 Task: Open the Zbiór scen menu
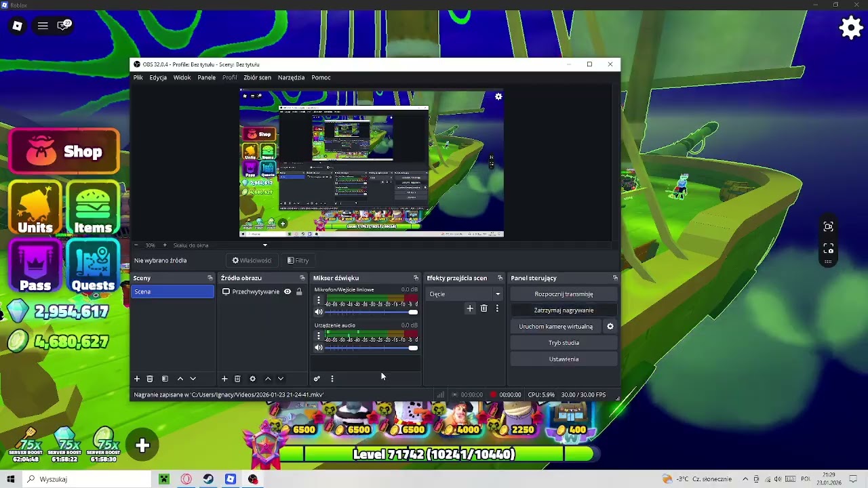[x=257, y=77]
